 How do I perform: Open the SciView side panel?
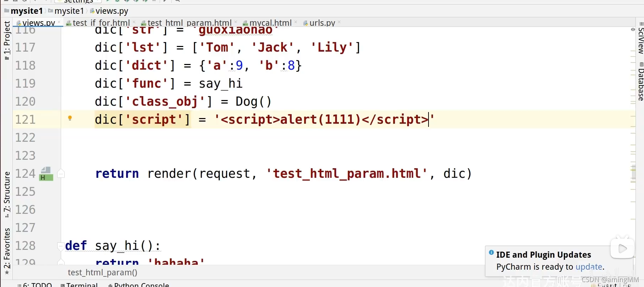pyautogui.click(x=640, y=38)
